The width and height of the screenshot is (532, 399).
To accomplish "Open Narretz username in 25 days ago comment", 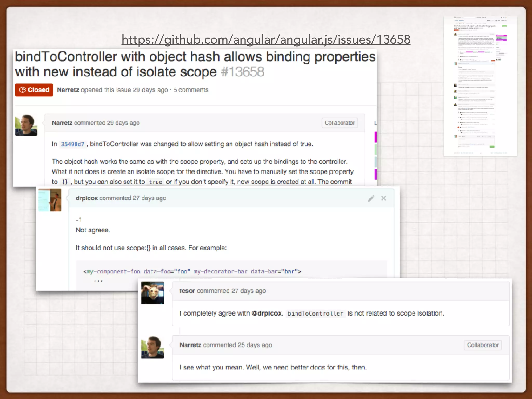I will (190, 345).
